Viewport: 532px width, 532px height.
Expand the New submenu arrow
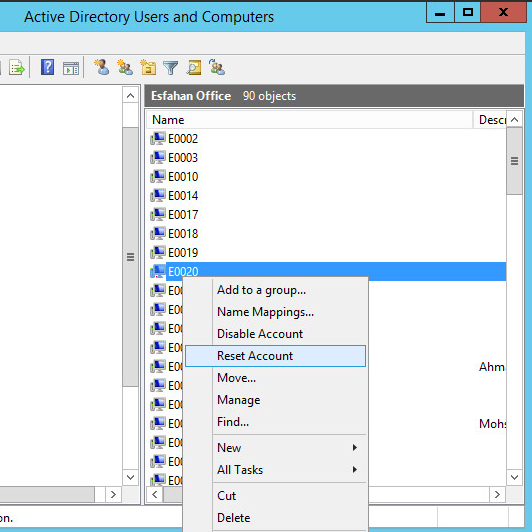[x=355, y=448]
